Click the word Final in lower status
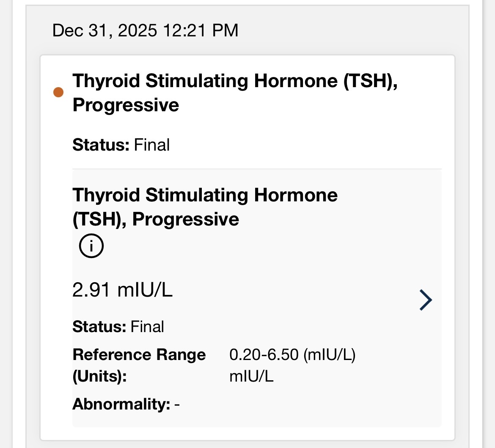This screenshot has width=495, height=448. coord(147,327)
